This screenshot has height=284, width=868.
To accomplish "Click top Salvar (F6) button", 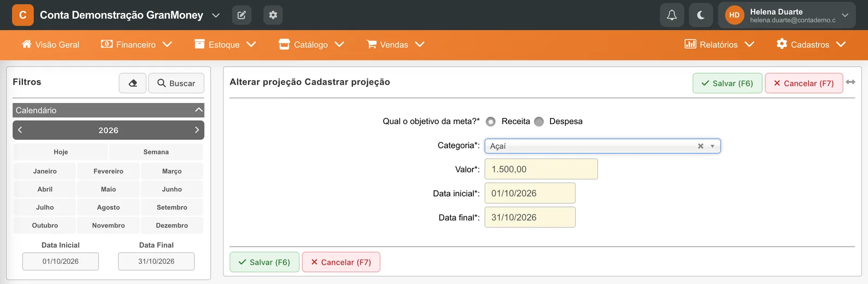I will coord(727,83).
